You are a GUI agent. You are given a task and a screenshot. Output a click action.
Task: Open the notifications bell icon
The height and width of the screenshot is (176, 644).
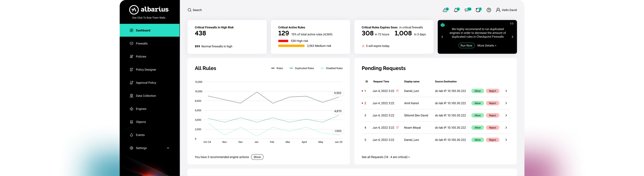[456, 10]
